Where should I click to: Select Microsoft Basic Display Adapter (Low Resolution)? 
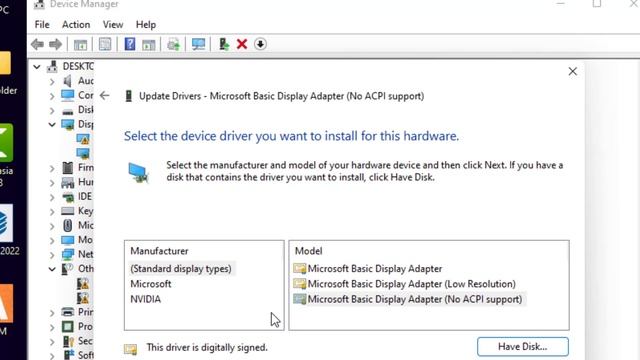pos(404,284)
